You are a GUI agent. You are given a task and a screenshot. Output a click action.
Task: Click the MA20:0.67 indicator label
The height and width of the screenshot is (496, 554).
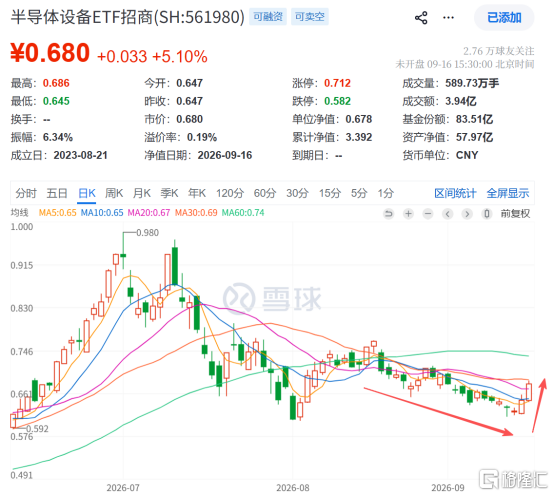pyautogui.click(x=149, y=213)
